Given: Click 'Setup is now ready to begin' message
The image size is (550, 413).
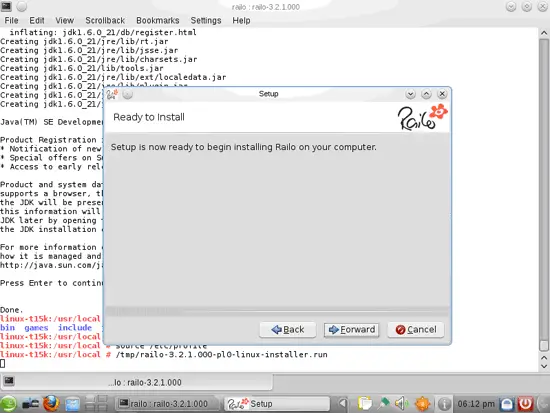Looking at the screenshot, I should click(243, 147).
